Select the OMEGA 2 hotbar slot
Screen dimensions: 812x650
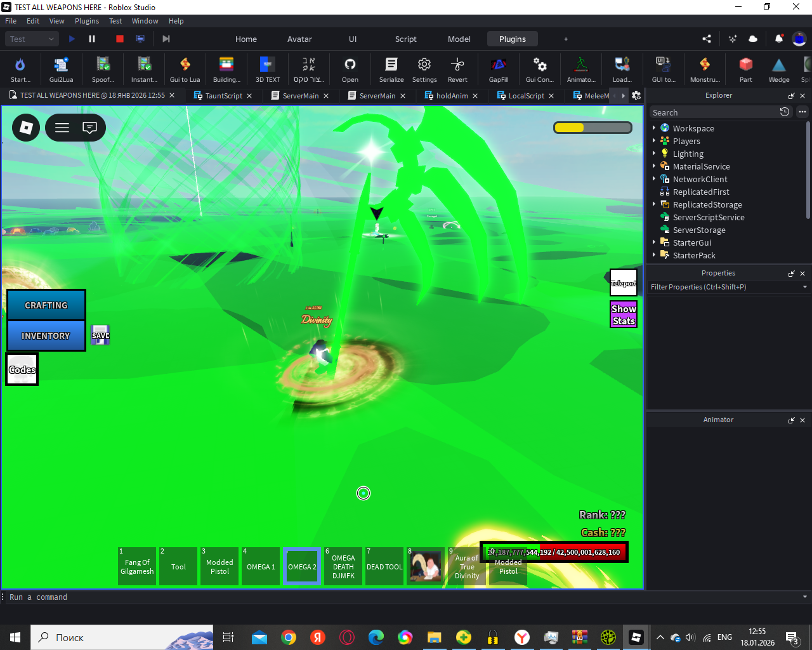[x=302, y=566]
